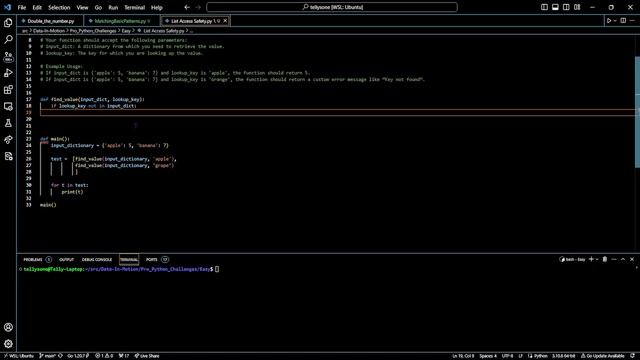
Task: Open the Selection menu
Action: [59, 7]
